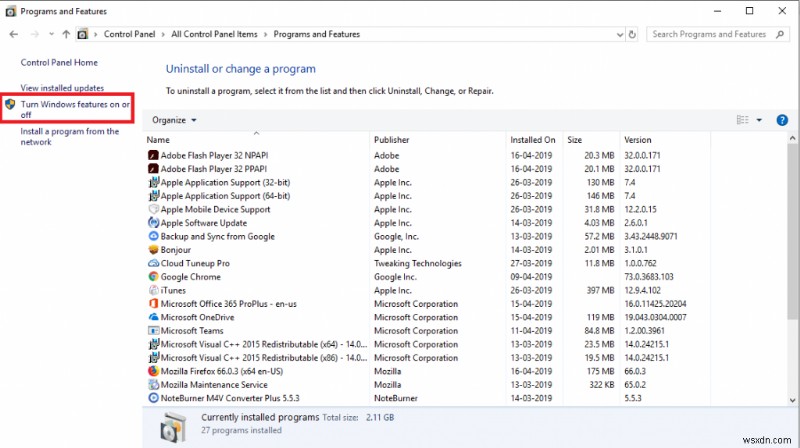Go back with the left arrow
Screen dimensions: 800x448
(14, 34)
